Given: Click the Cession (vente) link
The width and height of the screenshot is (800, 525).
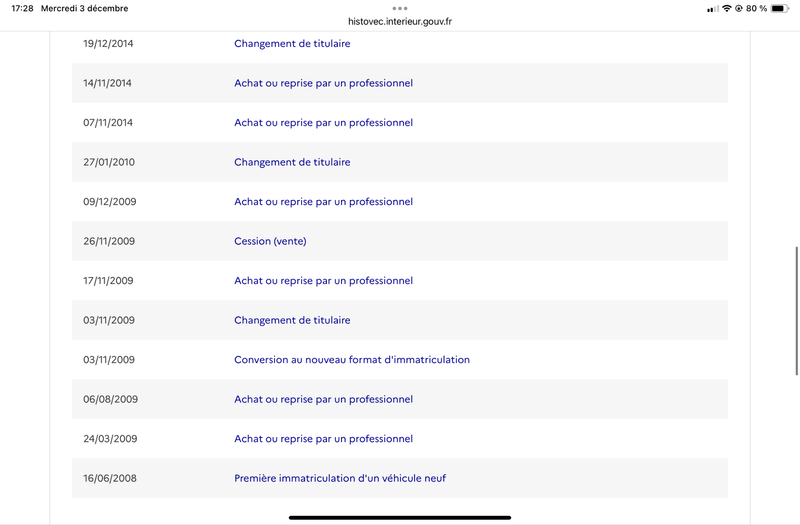Looking at the screenshot, I should pyautogui.click(x=270, y=241).
